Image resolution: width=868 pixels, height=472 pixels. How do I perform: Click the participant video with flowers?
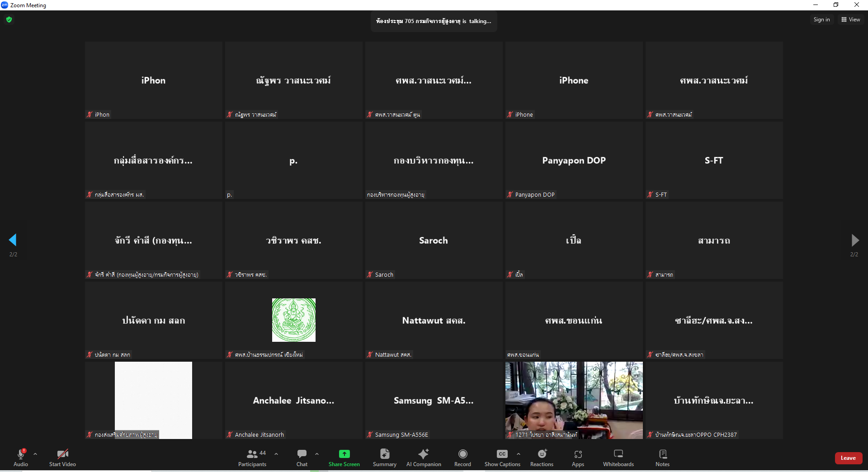(x=574, y=400)
